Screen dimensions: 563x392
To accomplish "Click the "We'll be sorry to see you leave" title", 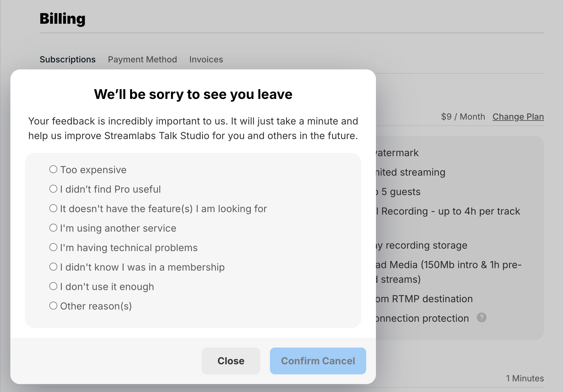I will coord(193,94).
